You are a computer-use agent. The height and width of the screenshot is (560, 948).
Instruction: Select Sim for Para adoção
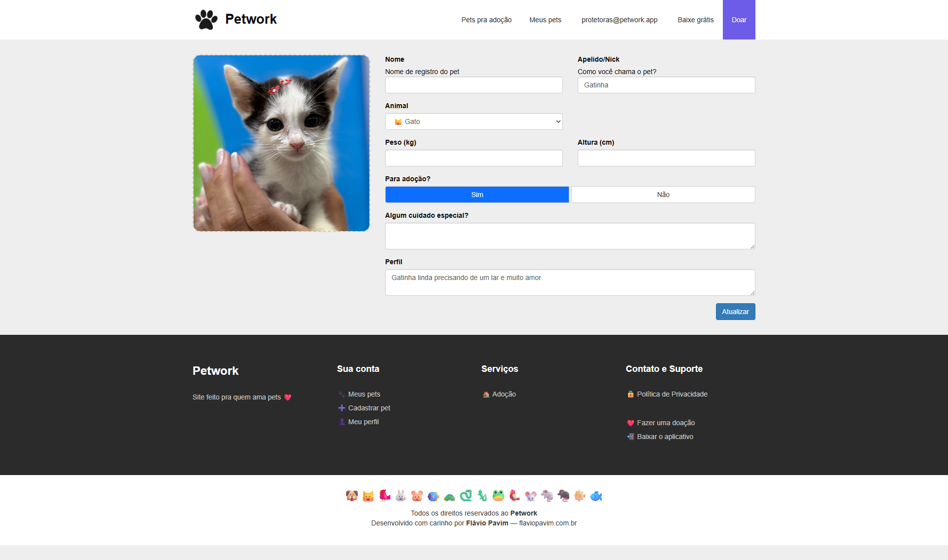(477, 195)
